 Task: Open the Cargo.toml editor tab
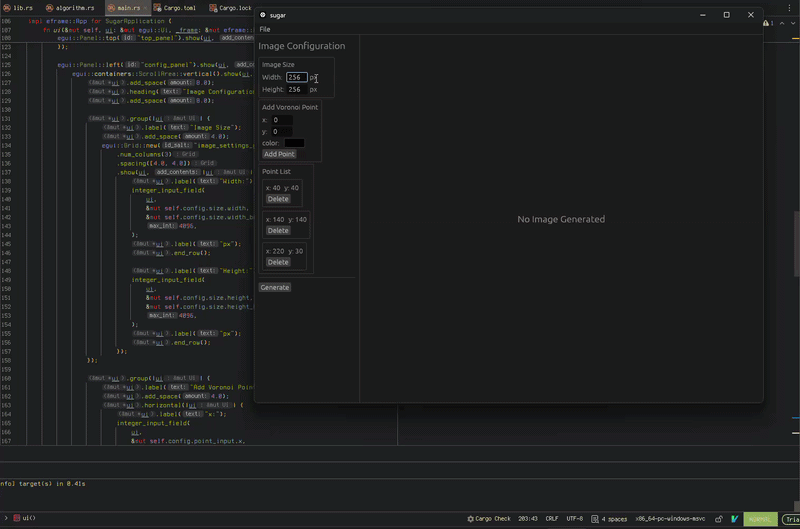tap(175, 8)
